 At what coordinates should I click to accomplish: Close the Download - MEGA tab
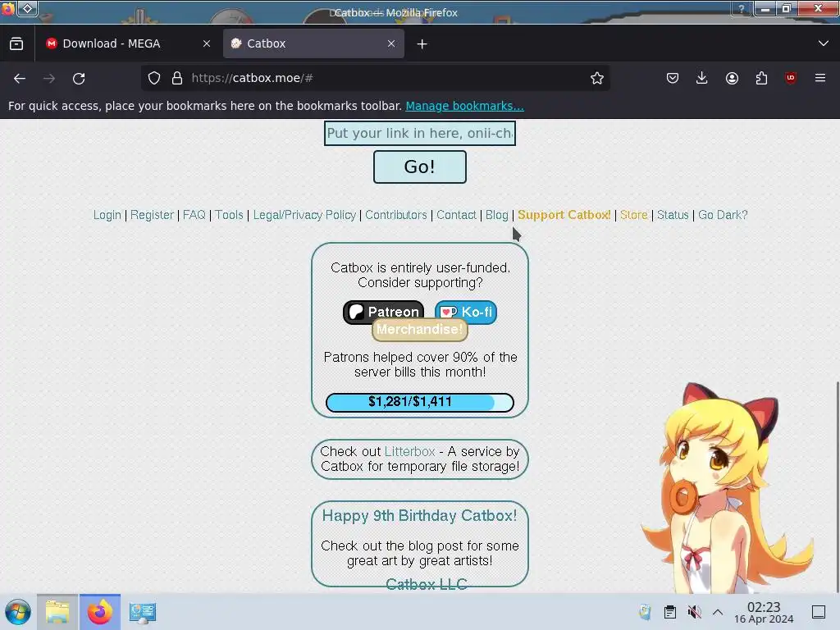point(207,44)
